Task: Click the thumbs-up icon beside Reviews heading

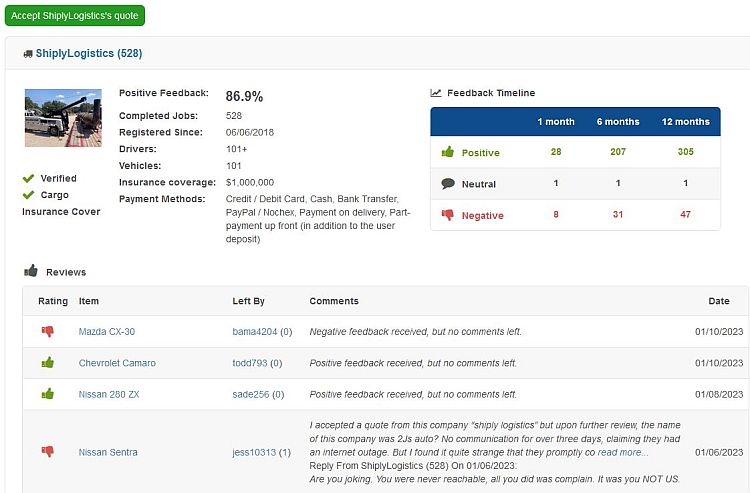Action: point(31,271)
